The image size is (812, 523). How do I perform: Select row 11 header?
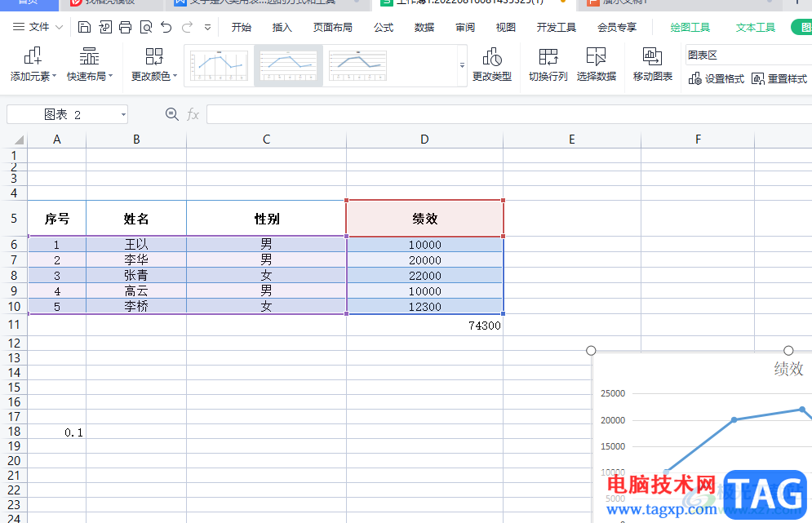pos(14,325)
